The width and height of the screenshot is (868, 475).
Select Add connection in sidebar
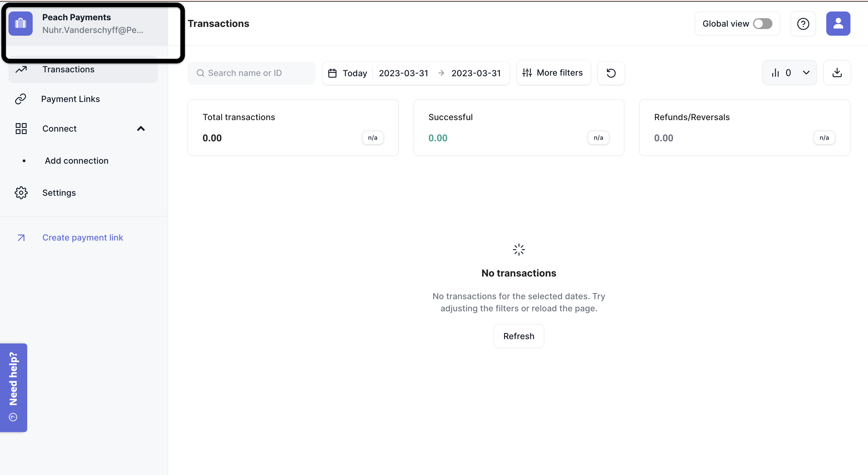click(x=77, y=161)
